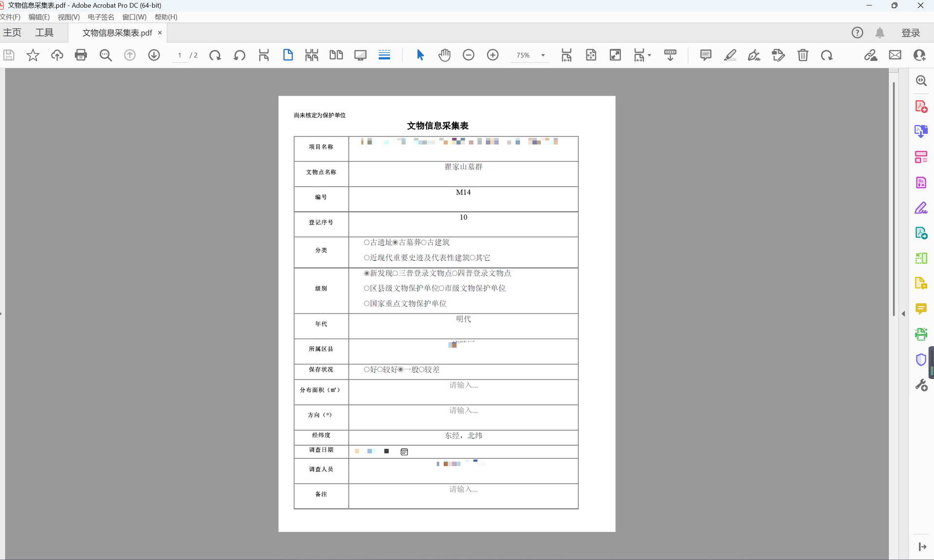Open the Protect shield tool in sidebar
This screenshot has width=934, height=560.
(x=921, y=360)
